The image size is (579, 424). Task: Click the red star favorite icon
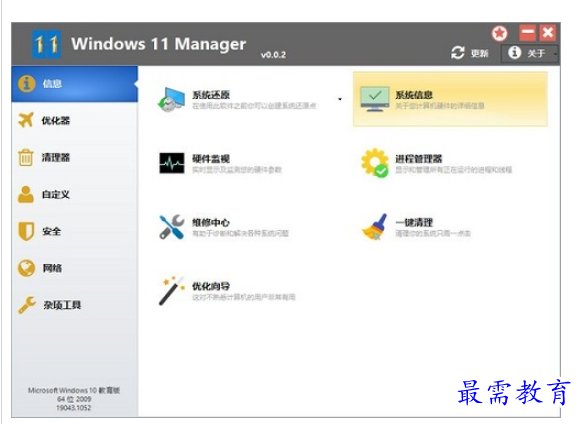499,34
